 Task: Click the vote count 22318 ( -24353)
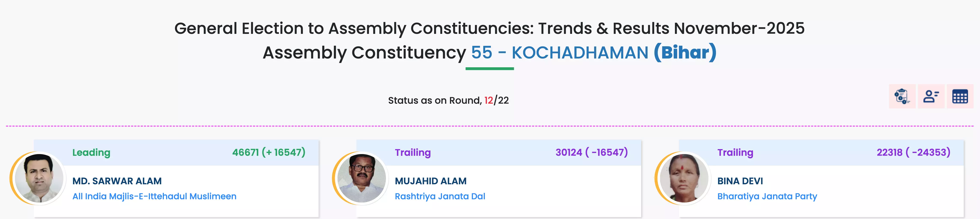click(913, 152)
